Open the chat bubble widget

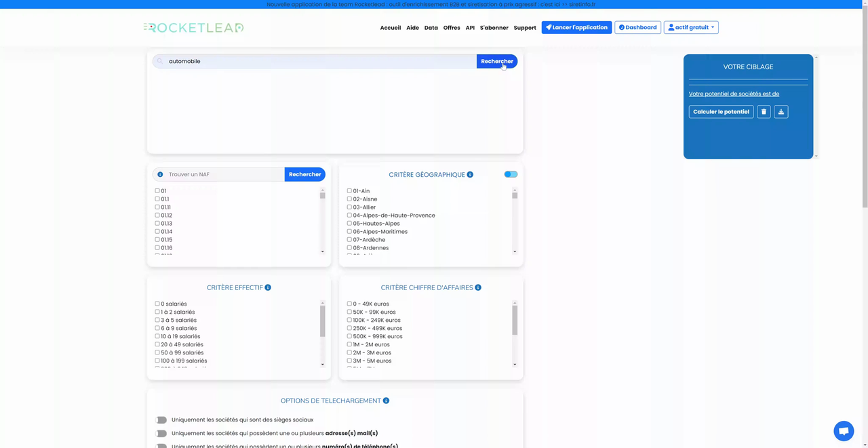click(844, 431)
